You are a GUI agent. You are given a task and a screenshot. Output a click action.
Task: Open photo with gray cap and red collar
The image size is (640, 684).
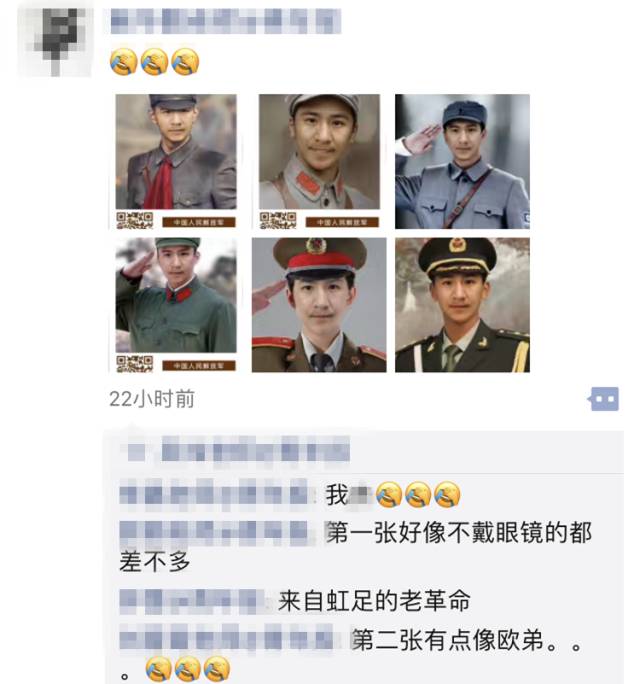point(319,161)
